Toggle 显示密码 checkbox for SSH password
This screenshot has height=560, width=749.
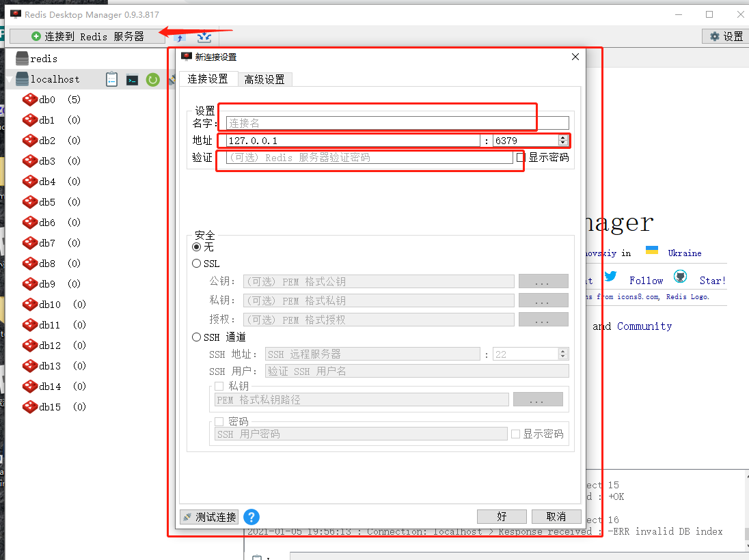(515, 434)
